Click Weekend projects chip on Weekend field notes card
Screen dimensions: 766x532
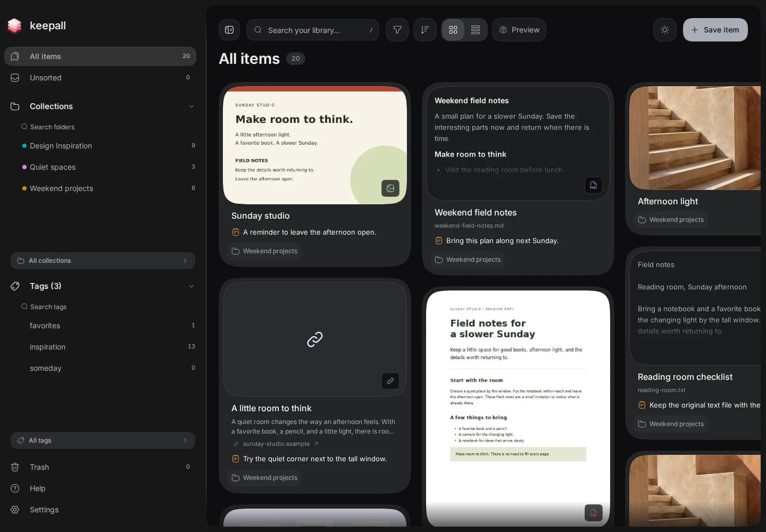click(468, 260)
